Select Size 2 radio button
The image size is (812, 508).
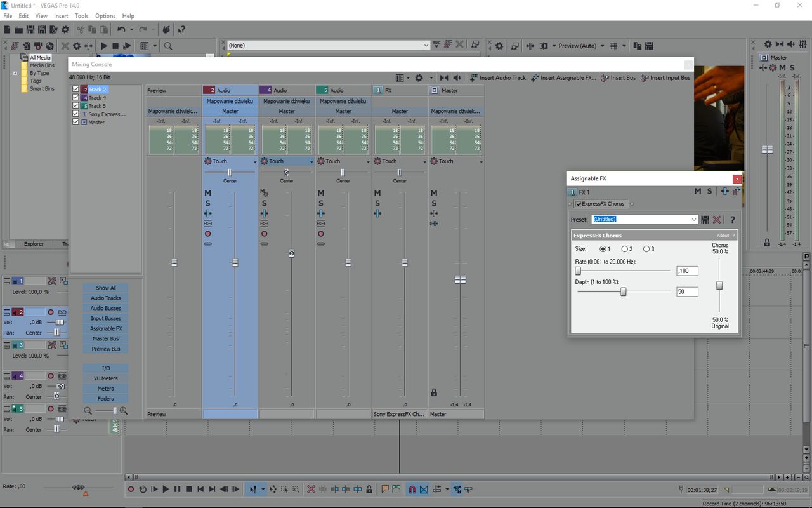click(x=625, y=249)
